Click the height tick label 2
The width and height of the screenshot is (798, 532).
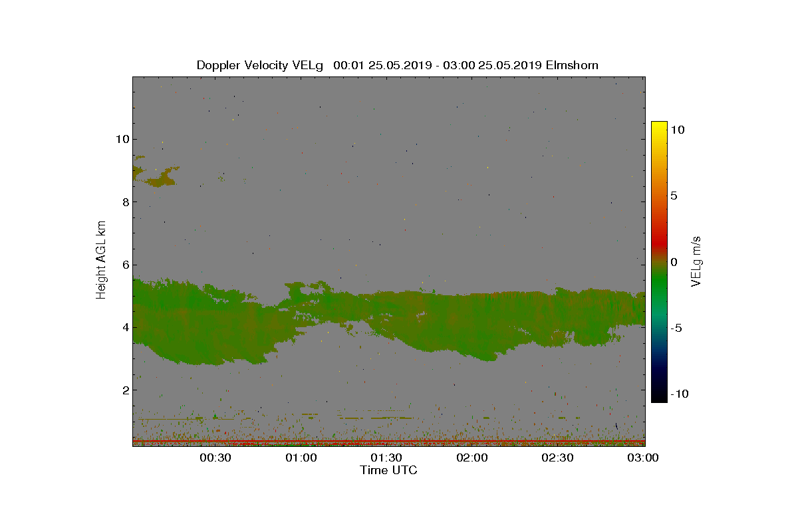pos(124,390)
